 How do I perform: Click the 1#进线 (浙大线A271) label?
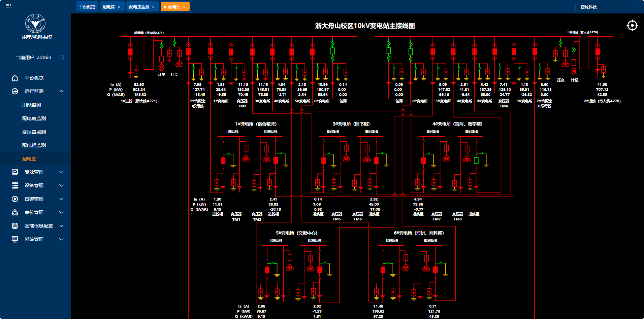tap(139, 101)
